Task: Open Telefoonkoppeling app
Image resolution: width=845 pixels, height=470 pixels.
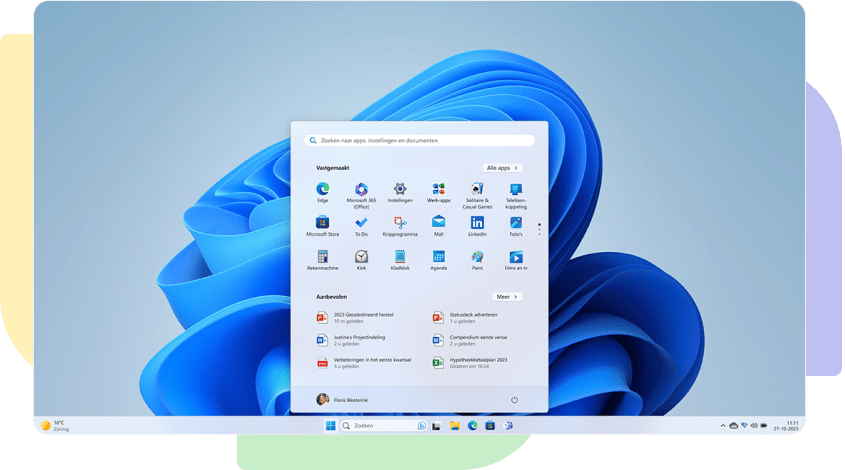Action: (516, 195)
